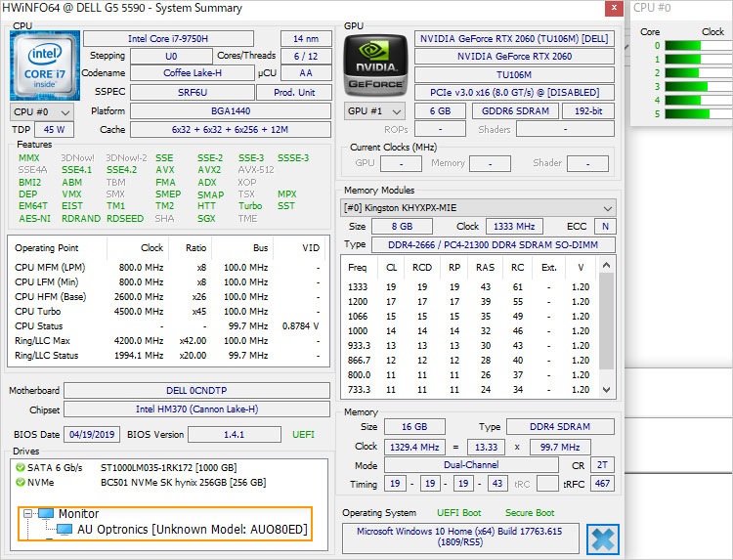The height and width of the screenshot is (560, 733).
Task: Click the Windows 10 Home operating system box
Action: (x=460, y=538)
